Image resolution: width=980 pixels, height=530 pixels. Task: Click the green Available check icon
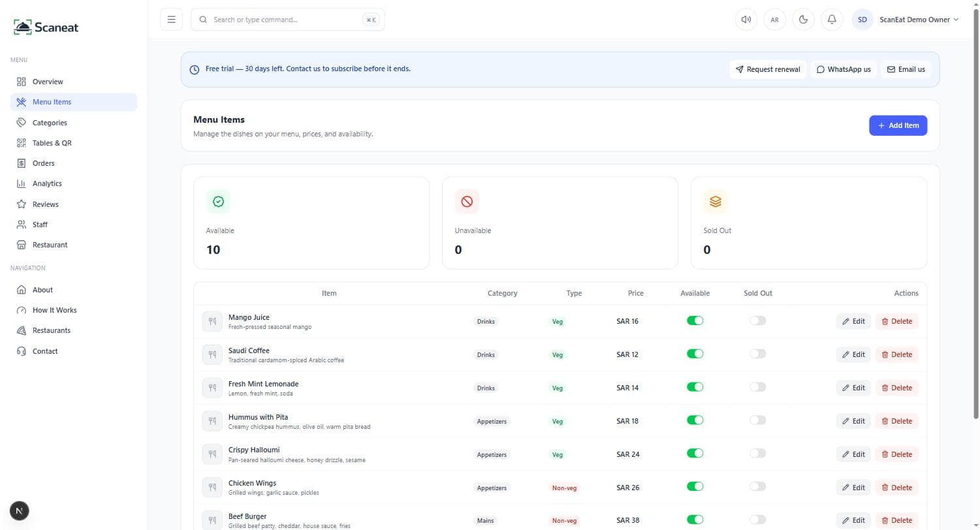(219, 202)
